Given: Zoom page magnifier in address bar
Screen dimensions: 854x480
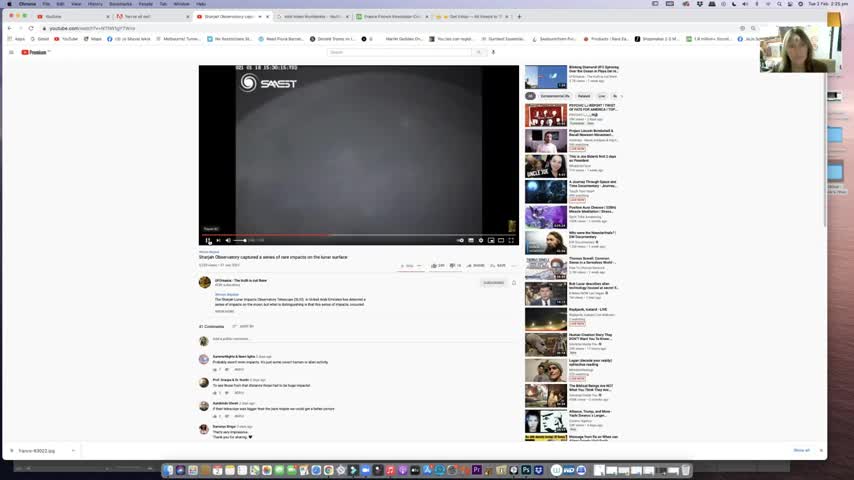Looking at the screenshot, I should [753, 28].
